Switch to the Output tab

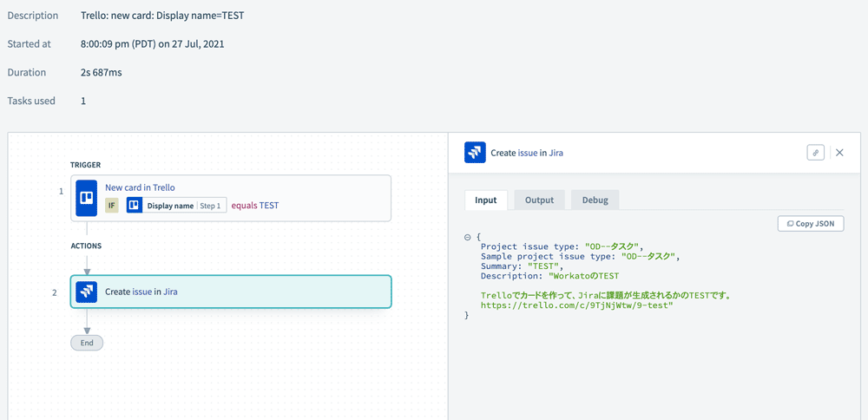539,200
